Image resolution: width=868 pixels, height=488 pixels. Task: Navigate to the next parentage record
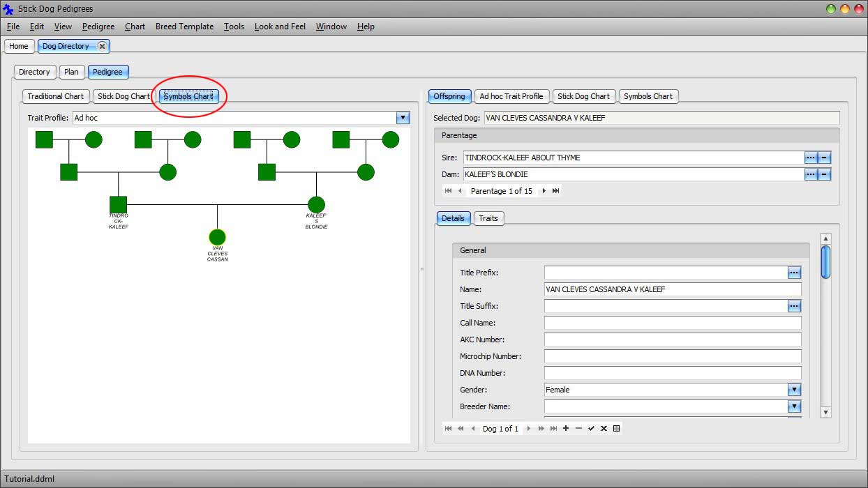(x=543, y=190)
